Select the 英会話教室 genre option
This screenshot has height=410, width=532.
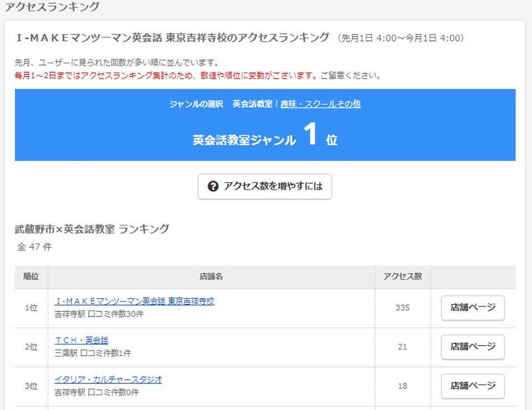point(252,104)
